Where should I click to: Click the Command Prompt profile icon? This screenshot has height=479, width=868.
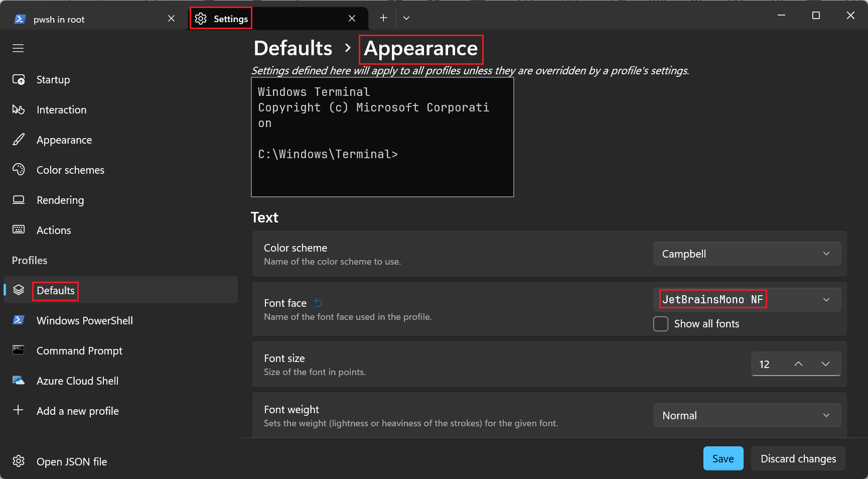click(19, 350)
